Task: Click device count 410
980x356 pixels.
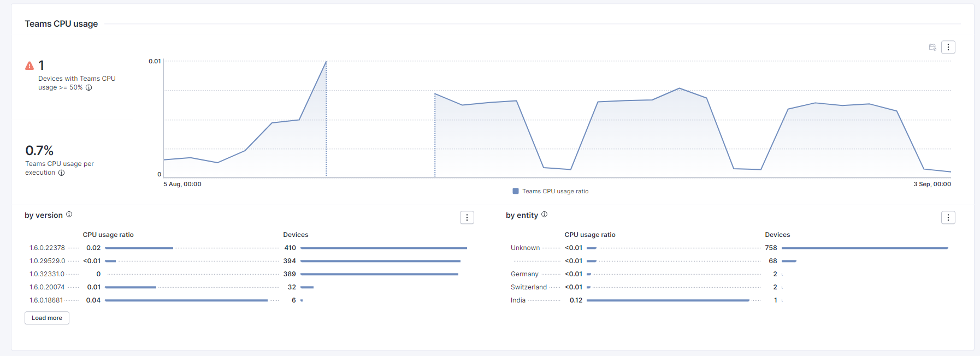Action: (x=290, y=248)
